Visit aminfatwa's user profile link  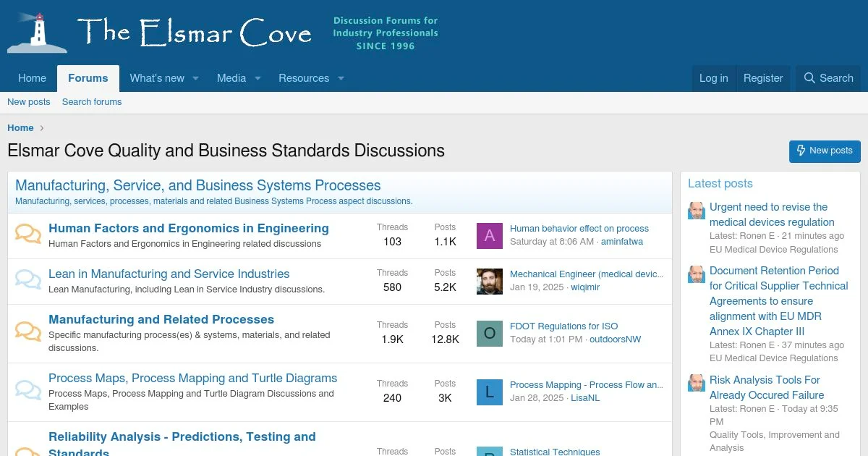pyautogui.click(x=622, y=242)
